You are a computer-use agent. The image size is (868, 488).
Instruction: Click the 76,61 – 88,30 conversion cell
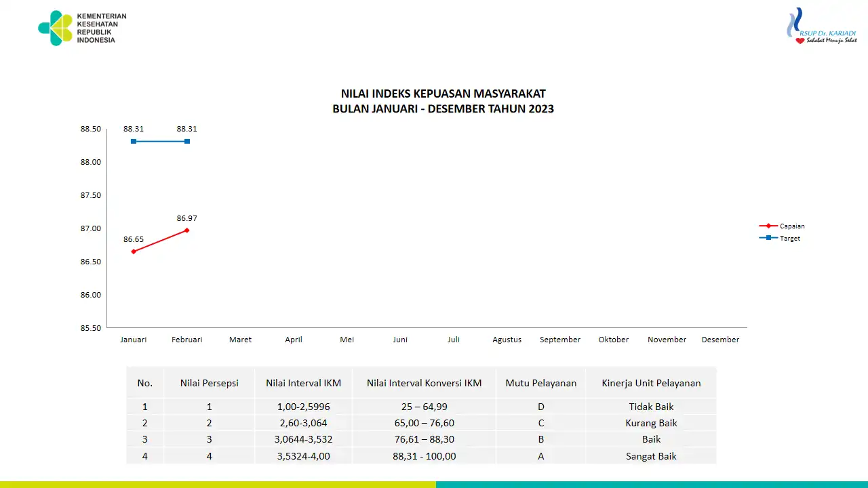(425, 439)
